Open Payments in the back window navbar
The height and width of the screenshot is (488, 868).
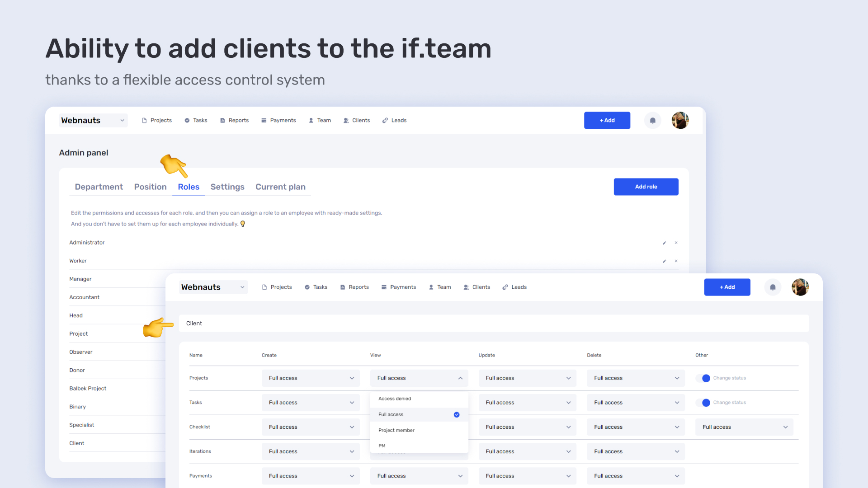coord(278,120)
